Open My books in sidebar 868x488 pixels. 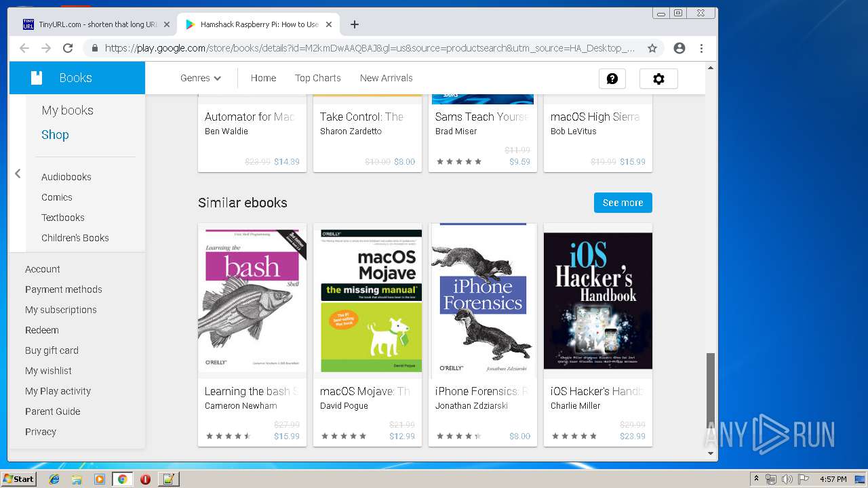[67, 110]
